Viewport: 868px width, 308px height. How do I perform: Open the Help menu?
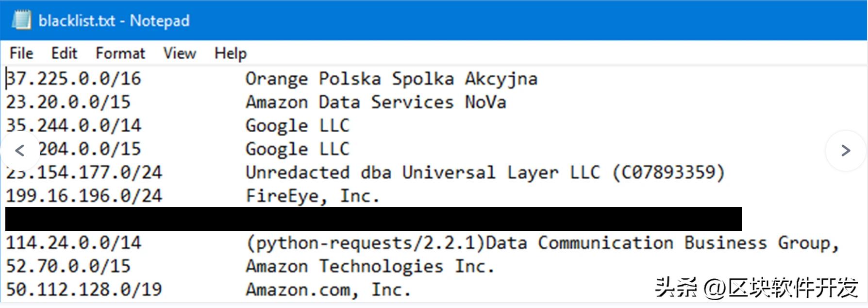pos(231,53)
